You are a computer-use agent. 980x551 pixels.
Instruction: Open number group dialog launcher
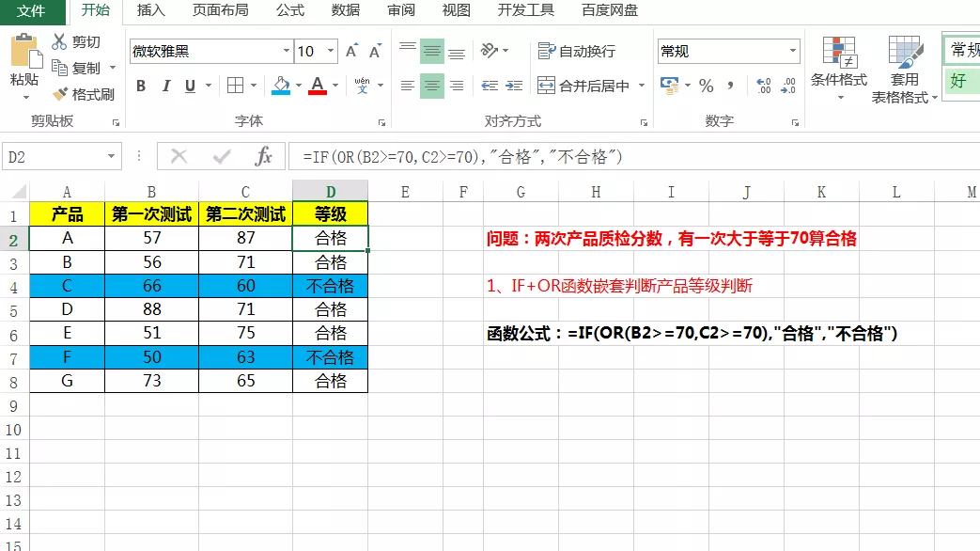tap(795, 123)
